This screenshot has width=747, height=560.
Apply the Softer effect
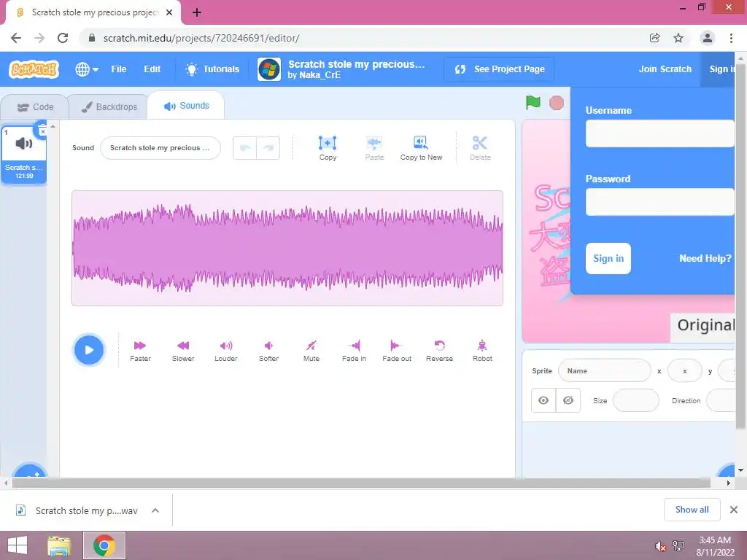(268, 351)
